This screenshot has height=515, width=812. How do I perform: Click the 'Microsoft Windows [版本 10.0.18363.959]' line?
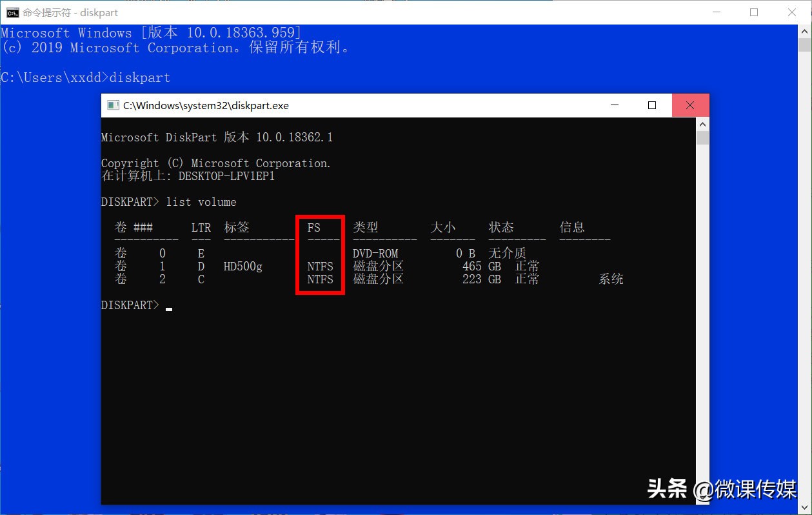coord(151,33)
